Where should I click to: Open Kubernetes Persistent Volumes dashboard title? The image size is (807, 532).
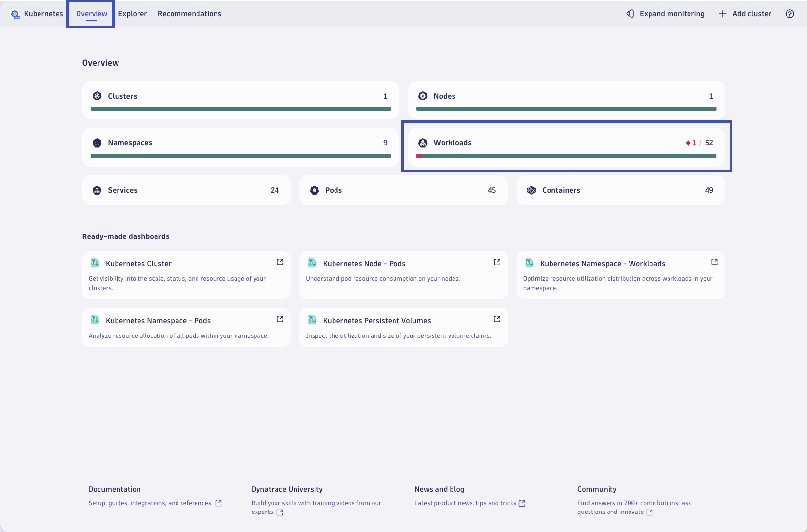tap(377, 321)
